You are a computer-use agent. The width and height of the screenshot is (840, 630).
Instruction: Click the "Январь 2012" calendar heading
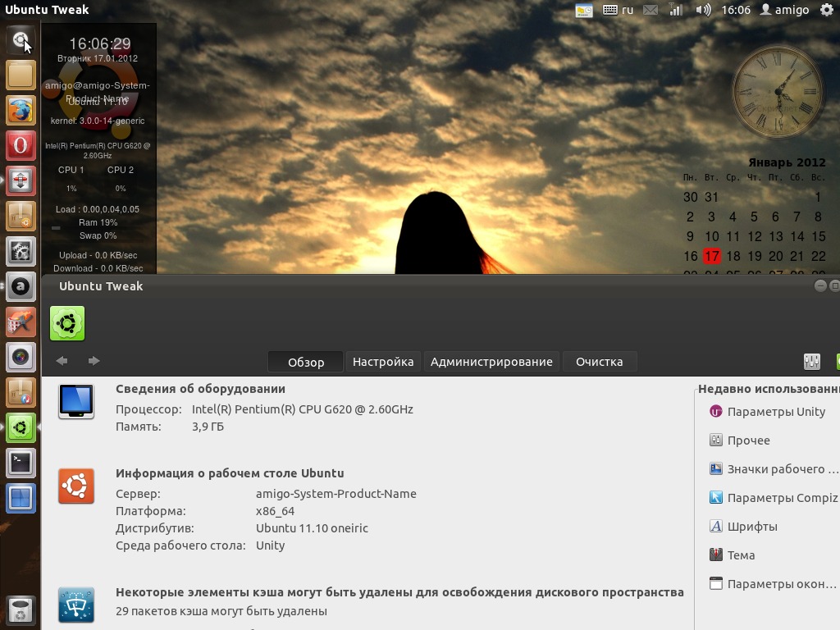coord(787,162)
